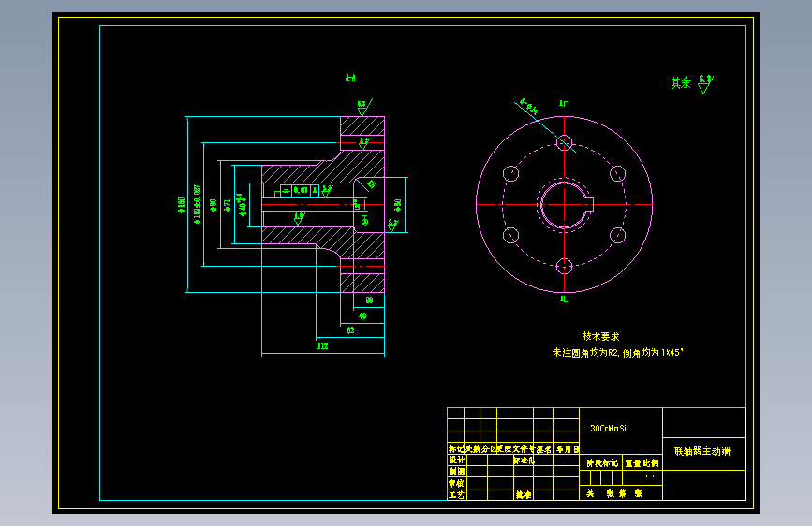Select the 设计 cell in title block
812x526 pixels.
point(457,460)
